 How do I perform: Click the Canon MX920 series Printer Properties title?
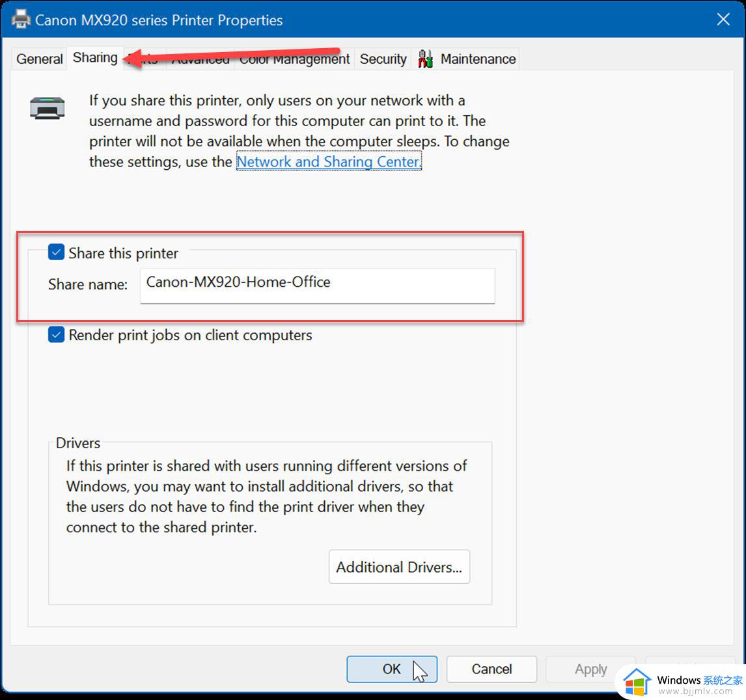[159, 20]
